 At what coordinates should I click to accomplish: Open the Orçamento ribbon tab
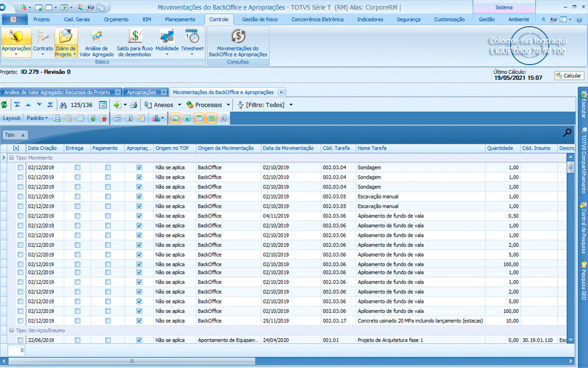(x=116, y=19)
